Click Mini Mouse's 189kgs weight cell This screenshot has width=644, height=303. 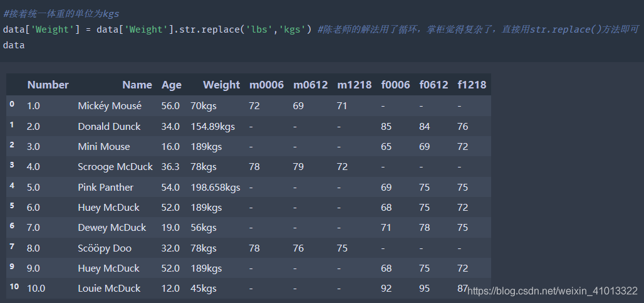point(206,147)
